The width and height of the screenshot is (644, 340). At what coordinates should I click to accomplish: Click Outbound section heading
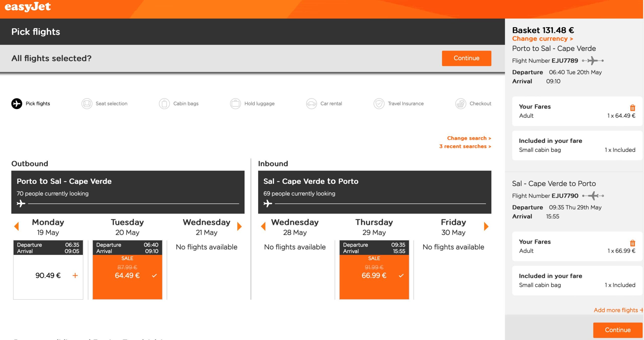point(30,164)
